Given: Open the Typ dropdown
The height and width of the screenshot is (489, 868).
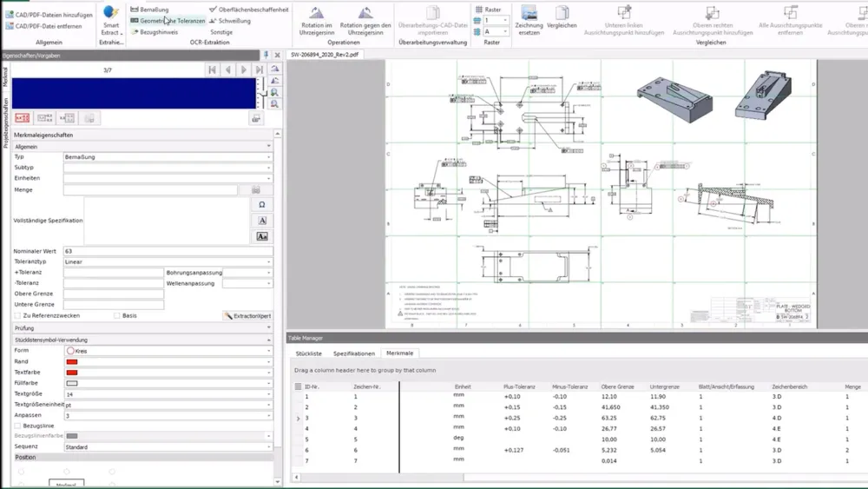Looking at the screenshot, I should click(x=268, y=157).
